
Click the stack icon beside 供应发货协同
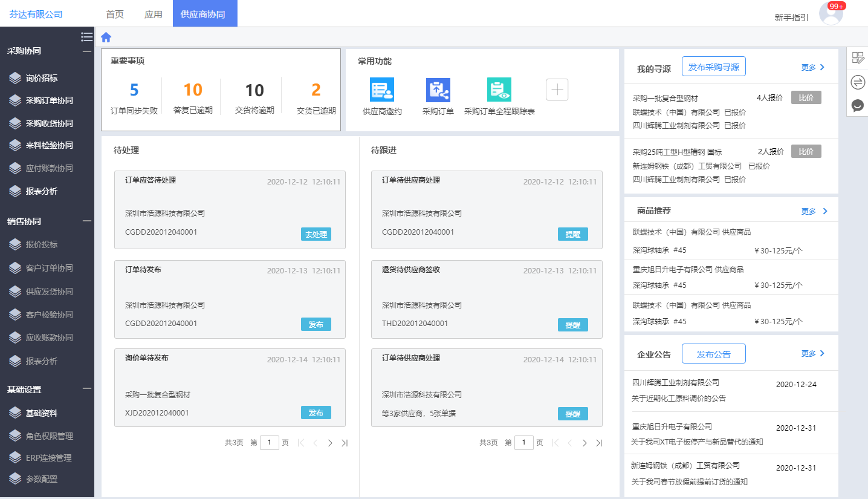pyautogui.click(x=15, y=292)
